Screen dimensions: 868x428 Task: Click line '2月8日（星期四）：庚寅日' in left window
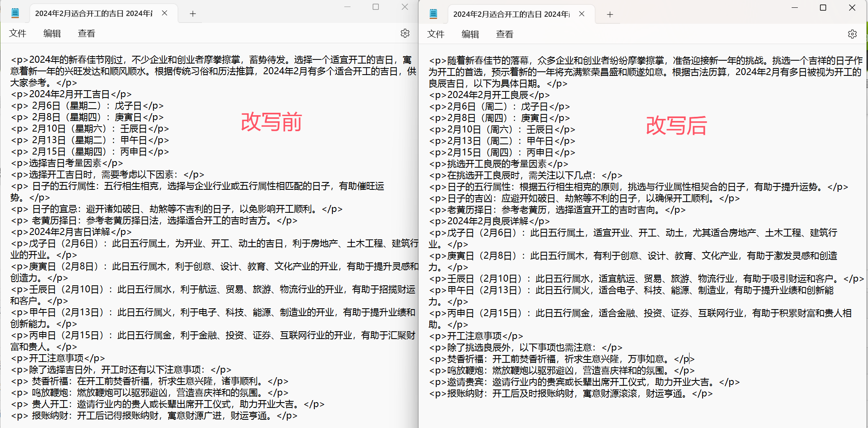click(x=87, y=117)
